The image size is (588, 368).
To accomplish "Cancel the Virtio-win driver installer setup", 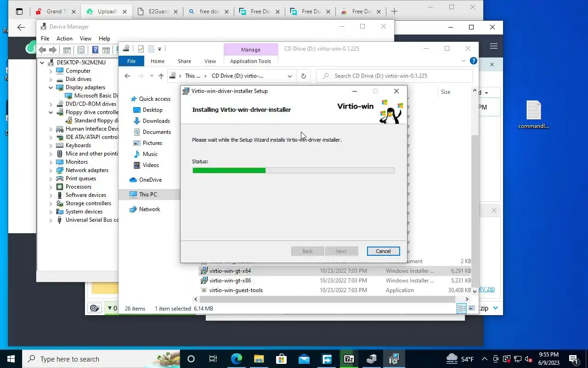I will coord(383,251).
